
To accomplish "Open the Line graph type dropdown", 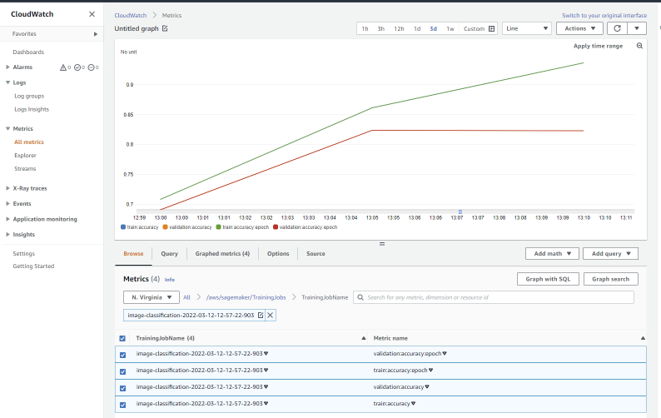I will pos(527,28).
